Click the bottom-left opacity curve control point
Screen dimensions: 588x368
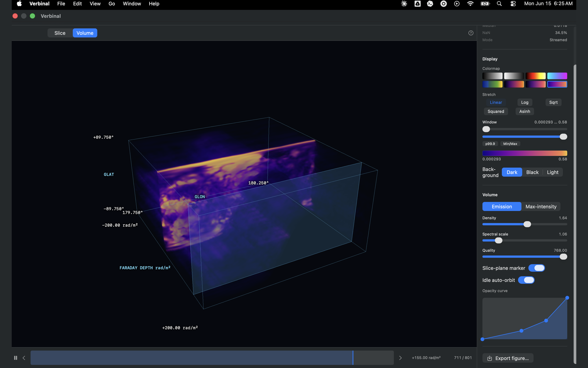coord(483,339)
